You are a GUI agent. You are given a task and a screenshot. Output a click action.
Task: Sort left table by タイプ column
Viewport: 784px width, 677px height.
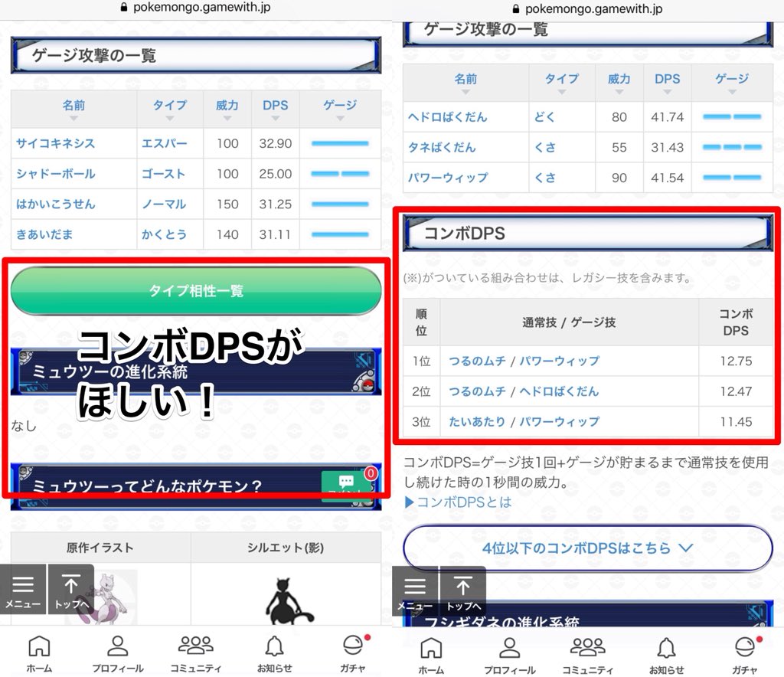tap(170, 109)
